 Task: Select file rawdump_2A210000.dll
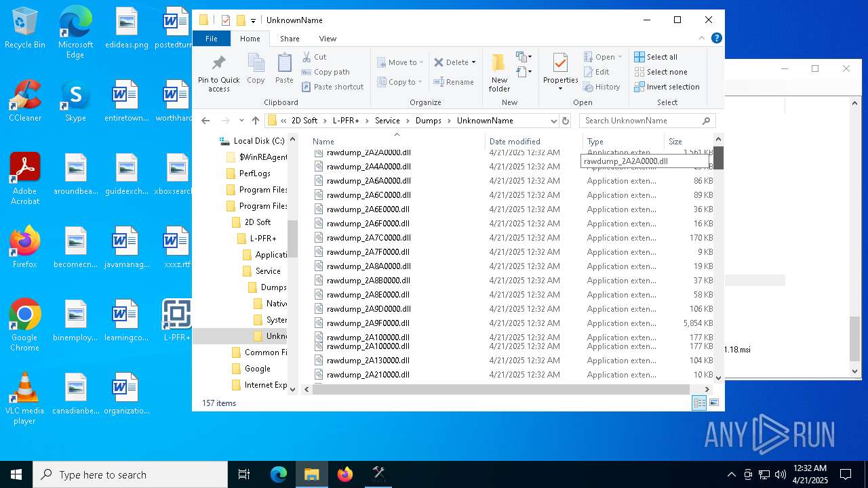pos(368,375)
